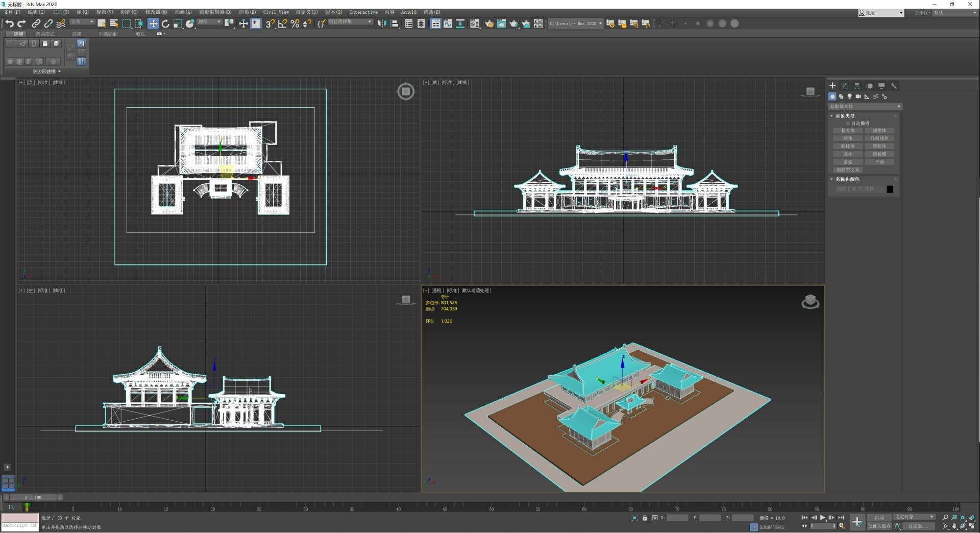980x533 pixels.
Task: Click the X coordinate input field
Action: [678, 518]
